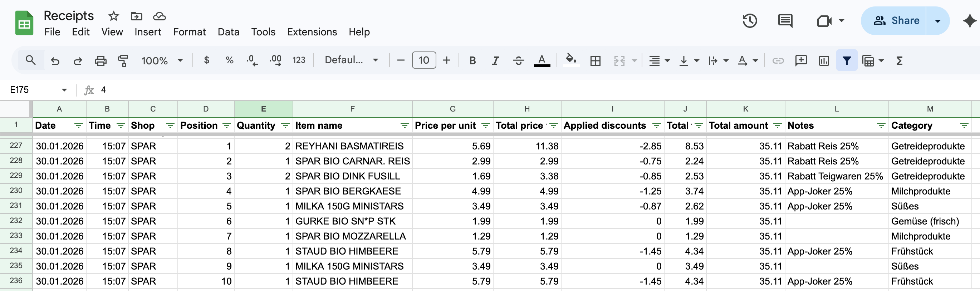This screenshot has width=980, height=291.
Task: Toggle bold formatting
Action: coord(472,60)
